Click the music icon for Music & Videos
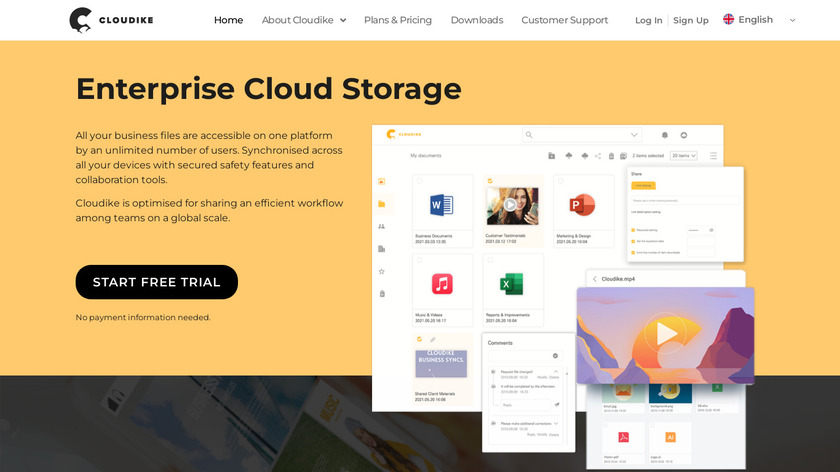This screenshot has height=472, width=840. tap(442, 283)
